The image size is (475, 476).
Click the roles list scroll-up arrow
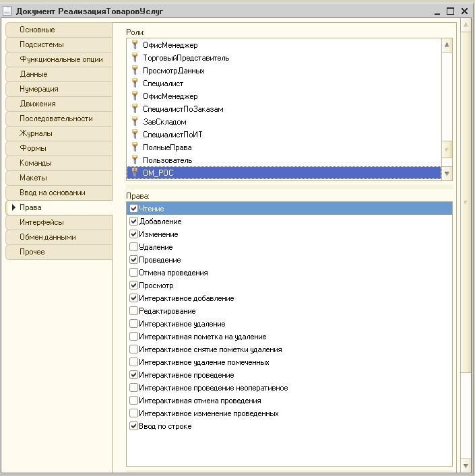[x=447, y=45]
